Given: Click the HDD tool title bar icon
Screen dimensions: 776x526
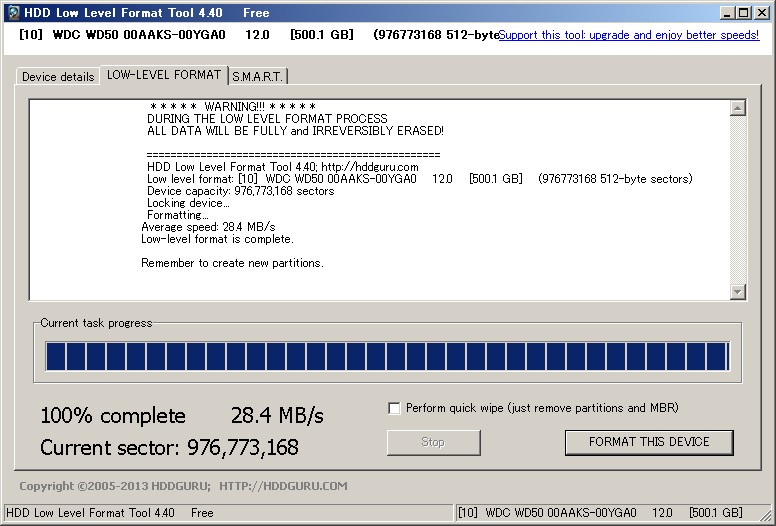Looking at the screenshot, I should (13, 12).
